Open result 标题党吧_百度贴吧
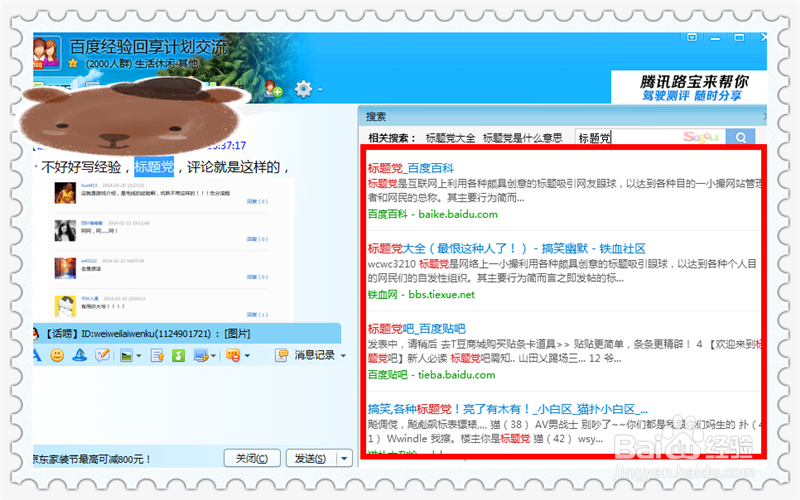 coord(417,329)
